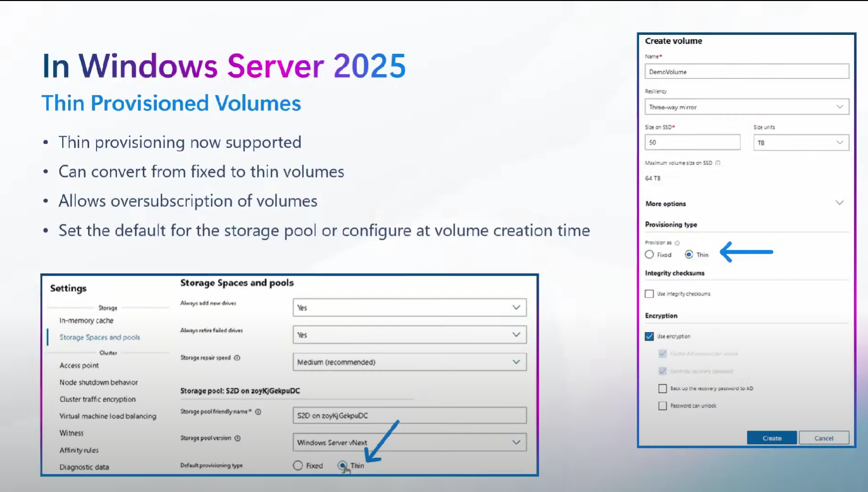Click info icon beside Storage pool friendly name

click(x=258, y=412)
